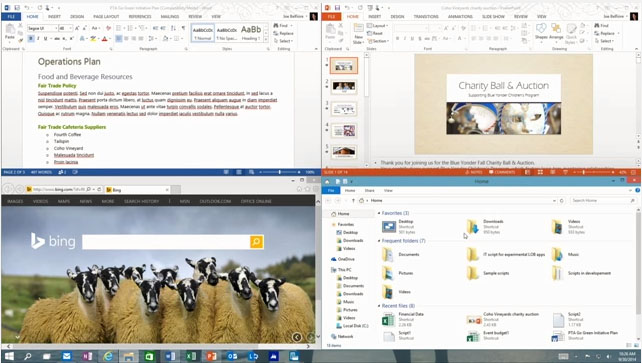642x363 pixels.
Task: Show previous Bing background image
Action: pyautogui.click(x=297, y=337)
